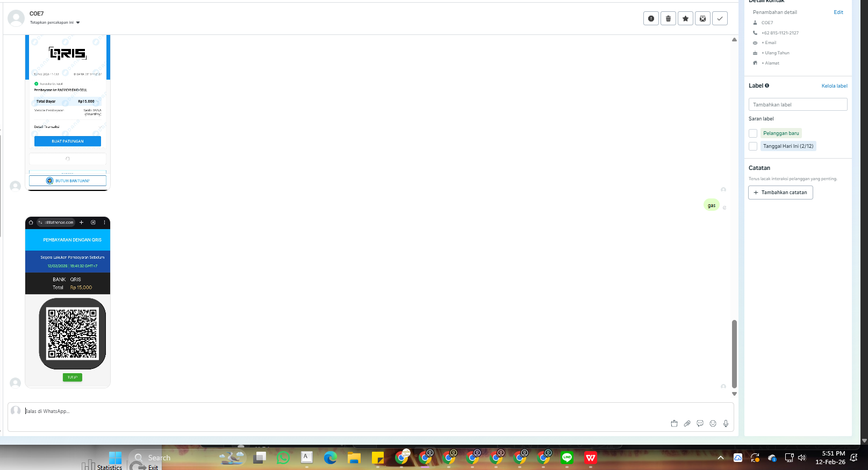This screenshot has width=868, height=470.
Task: Click the scroll-down arrow of the chat
Action: [734, 394]
